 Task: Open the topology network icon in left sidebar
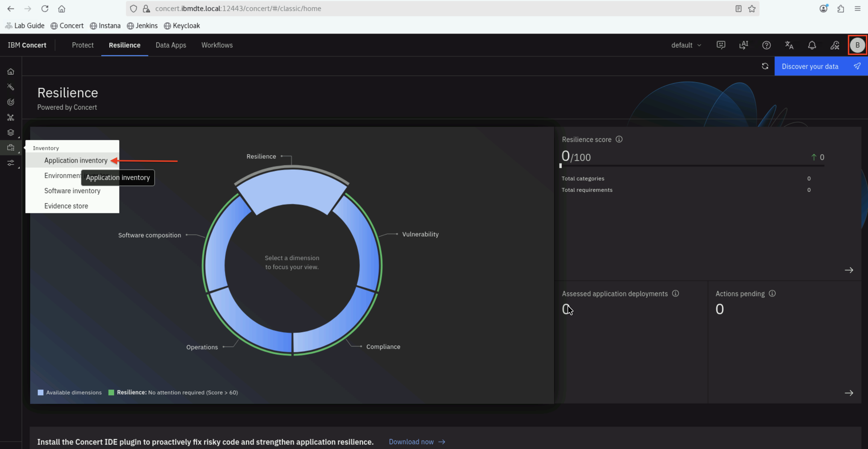tap(11, 117)
